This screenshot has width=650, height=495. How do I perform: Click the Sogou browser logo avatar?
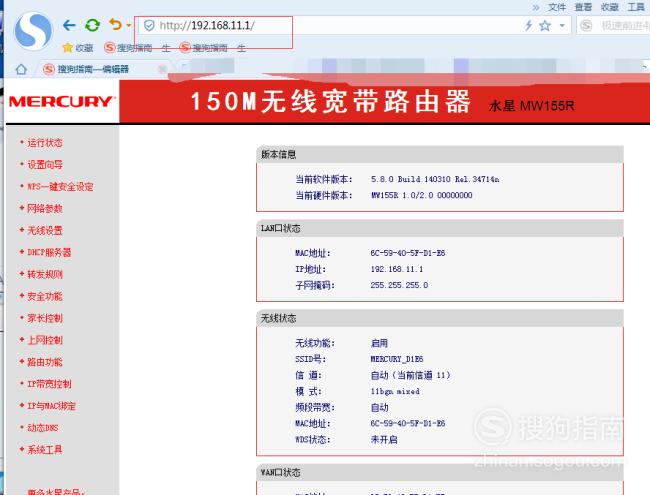[33, 31]
